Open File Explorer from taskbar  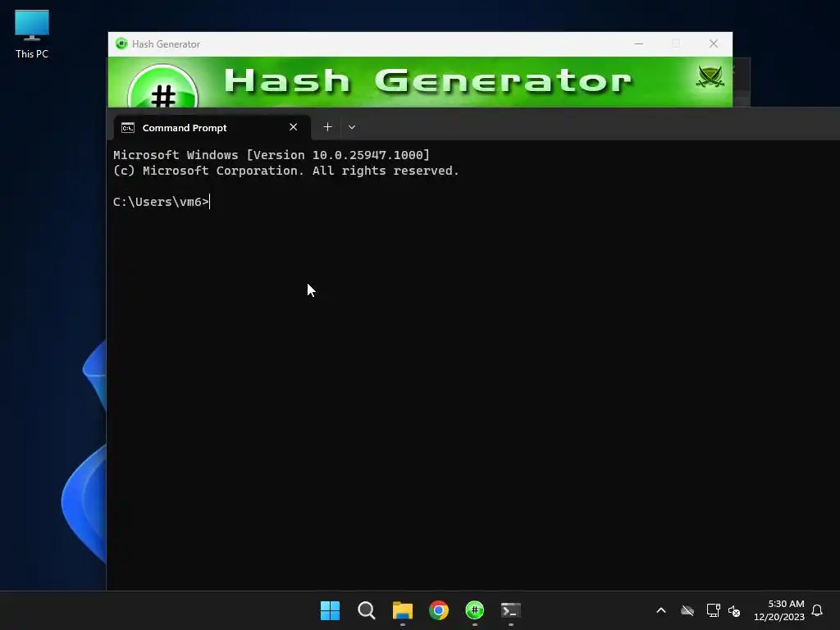tap(403, 610)
